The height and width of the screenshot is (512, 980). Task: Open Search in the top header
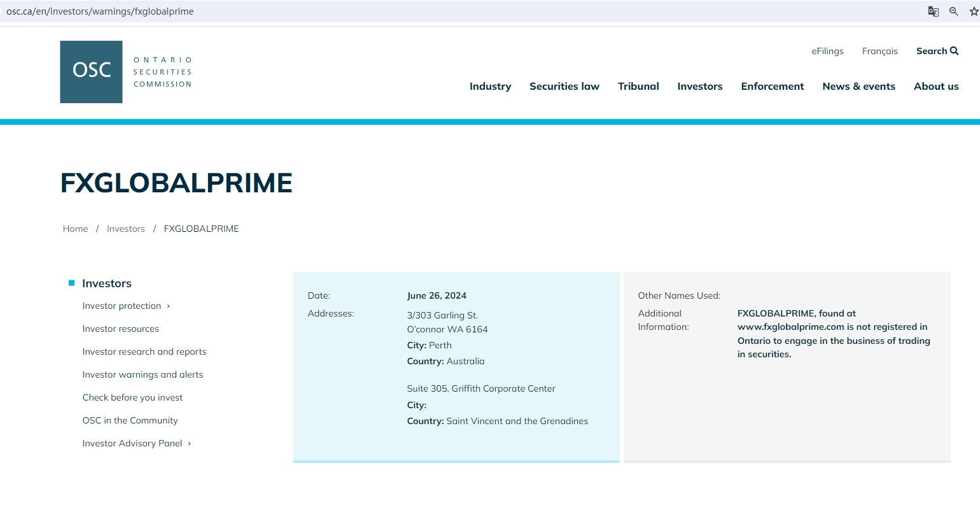tap(937, 51)
